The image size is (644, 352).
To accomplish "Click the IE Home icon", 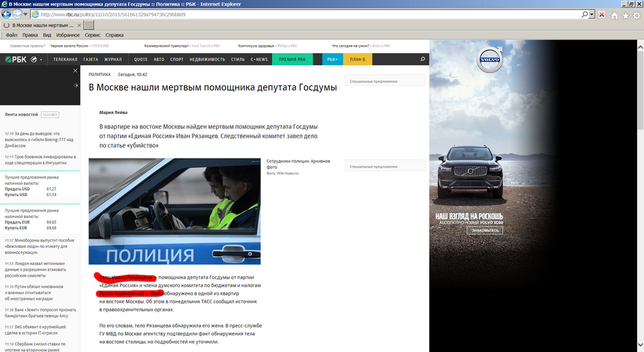I will point(614,15).
